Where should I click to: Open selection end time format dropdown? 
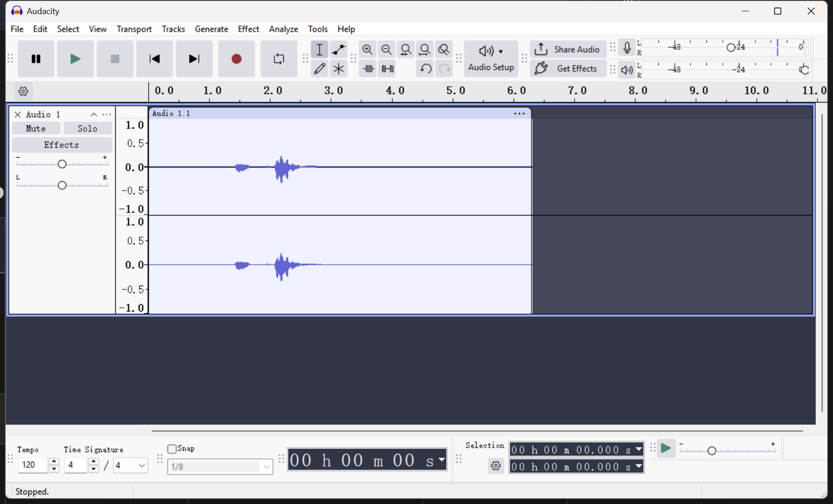pyautogui.click(x=639, y=466)
